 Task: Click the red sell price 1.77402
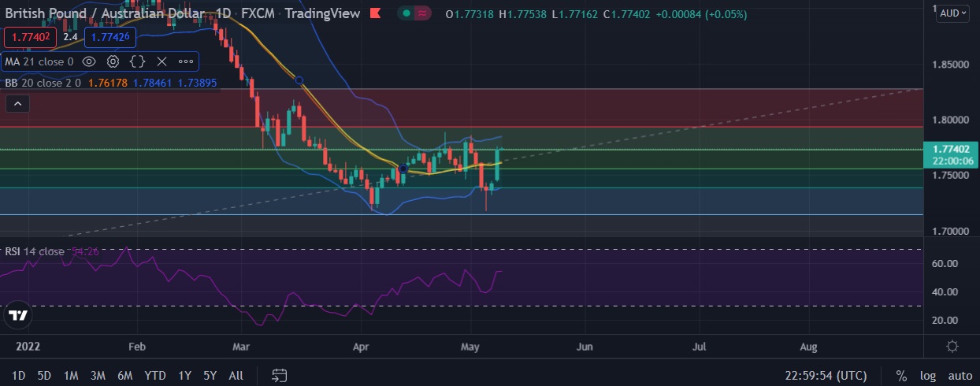30,36
